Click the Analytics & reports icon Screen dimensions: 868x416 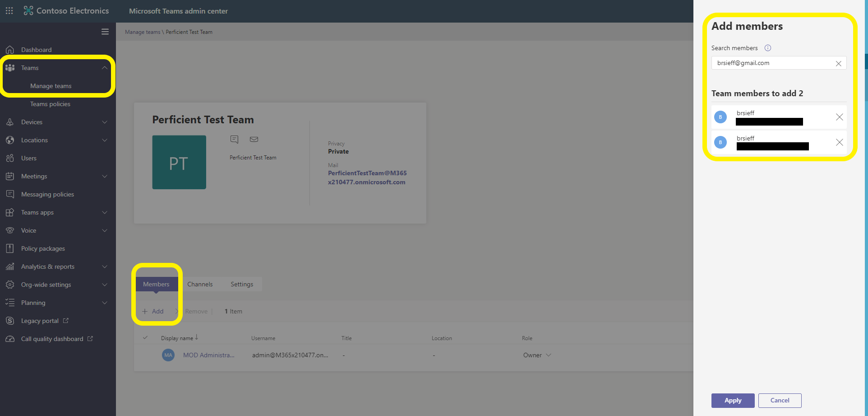coord(10,266)
